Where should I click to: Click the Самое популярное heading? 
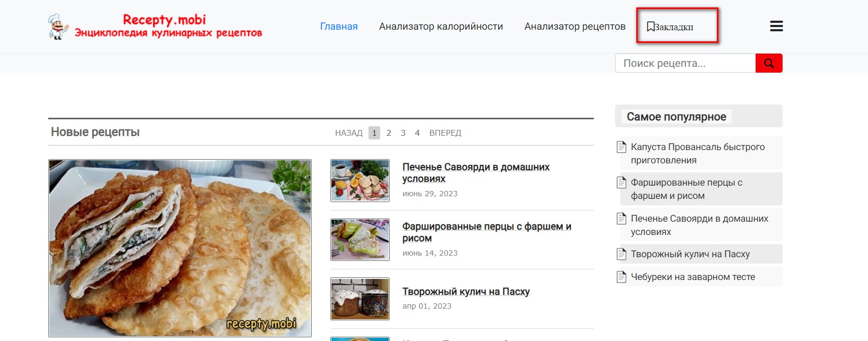tap(677, 117)
